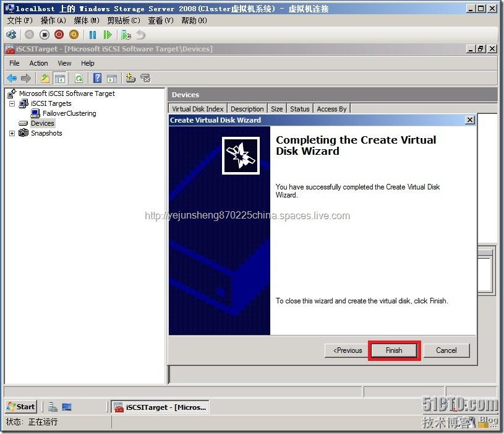
Task: Click the green Refresh icon
Action: [79, 78]
